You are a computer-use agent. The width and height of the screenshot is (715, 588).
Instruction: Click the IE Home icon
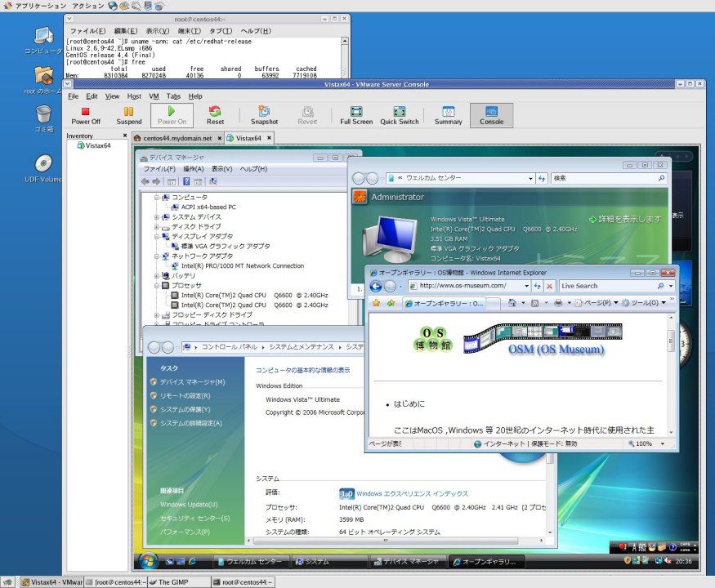(x=512, y=303)
